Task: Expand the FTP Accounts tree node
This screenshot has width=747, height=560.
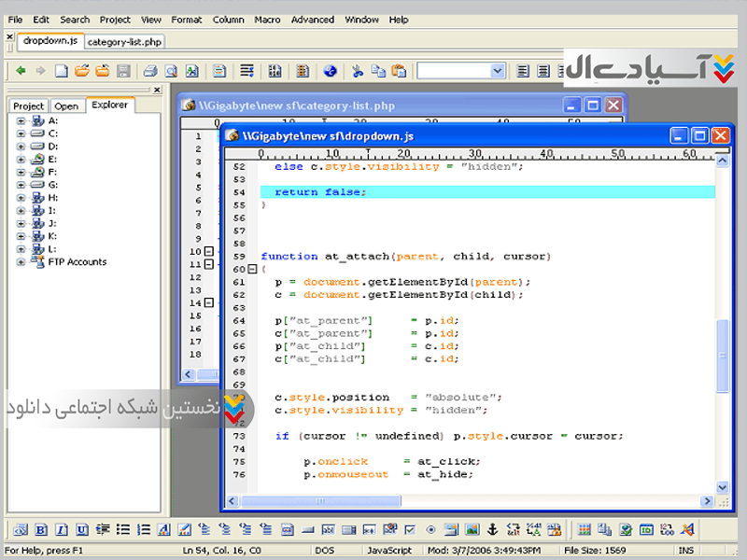Action: coord(21,262)
